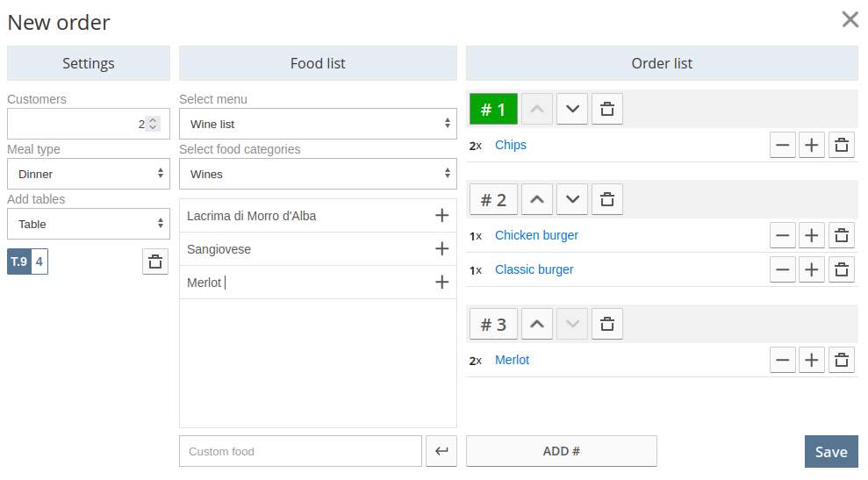Open the Merlot item in course #3
Screen dimensions: 868x480
click(x=512, y=360)
